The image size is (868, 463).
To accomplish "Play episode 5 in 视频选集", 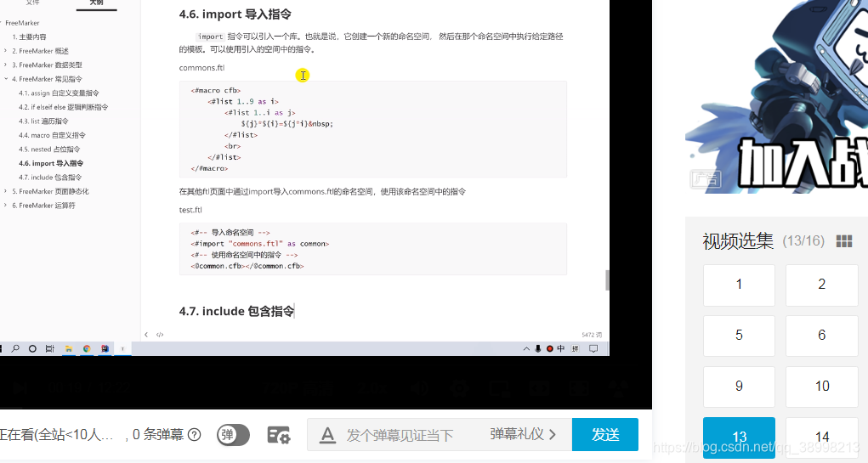I will tap(739, 336).
